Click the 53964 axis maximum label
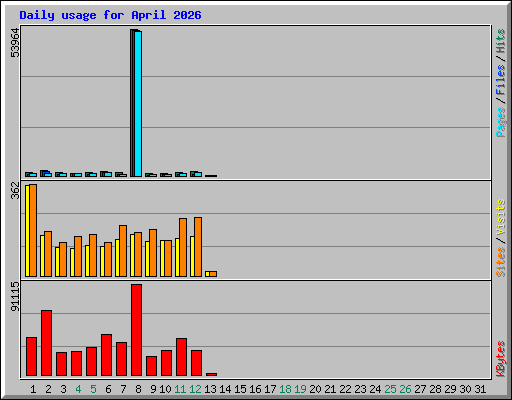 click(x=15, y=43)
